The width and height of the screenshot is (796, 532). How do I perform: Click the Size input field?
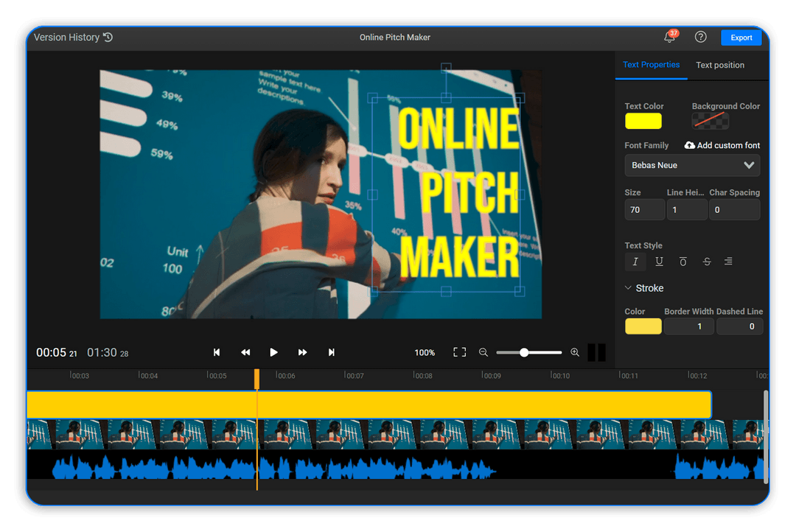(644, 209)
